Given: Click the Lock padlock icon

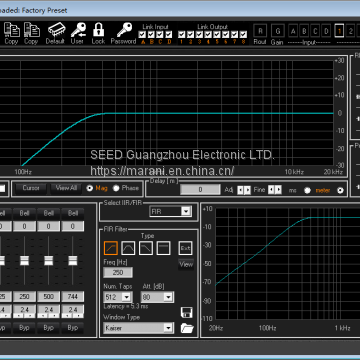Looking at the screenshot, I should 98,30.
